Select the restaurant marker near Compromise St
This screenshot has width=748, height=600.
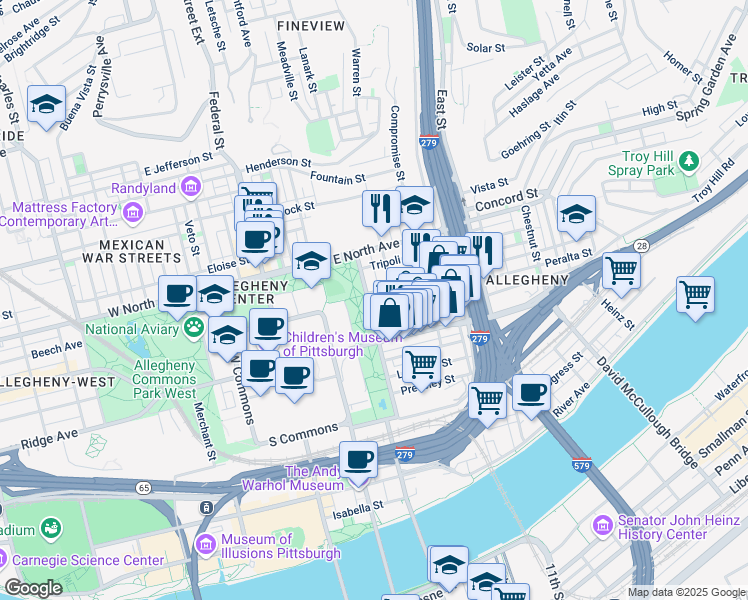coord(381,210)
